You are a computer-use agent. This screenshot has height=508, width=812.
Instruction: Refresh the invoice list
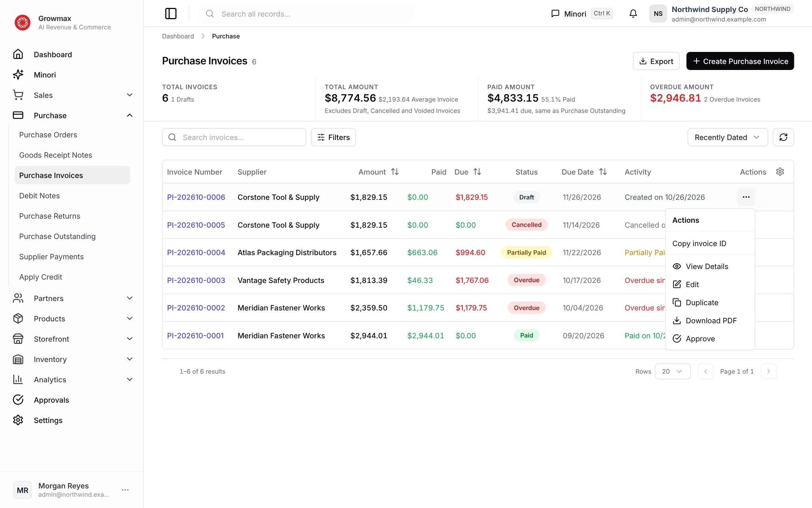(x=783, y=137)
